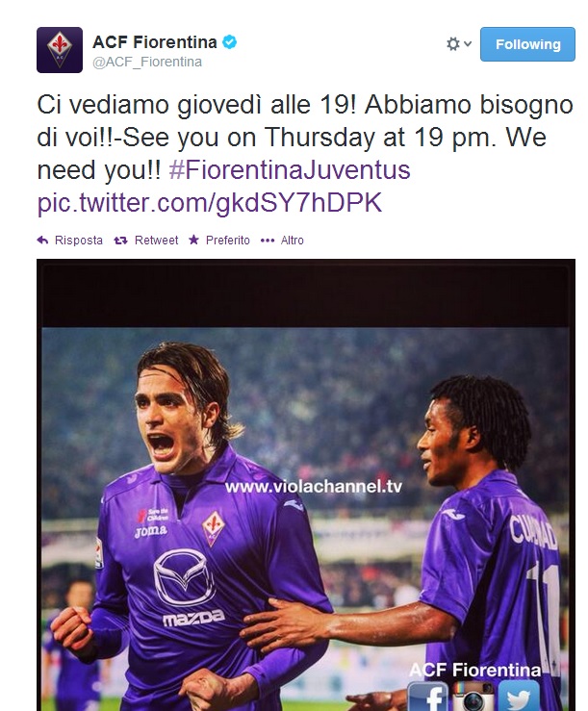The width and height of the screenshot is (588, 711).
Task: Click the ACF Fiorentina account name
Action: (155, 42)
